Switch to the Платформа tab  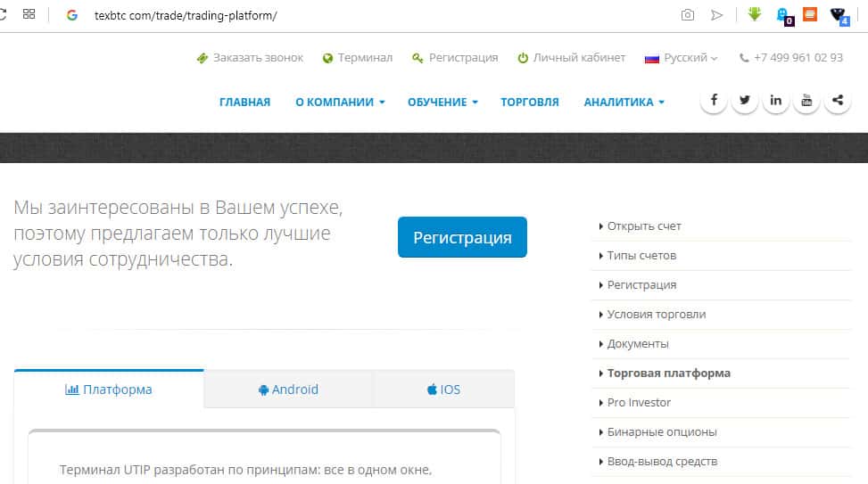pyautogui.click(x=109, y=390)
